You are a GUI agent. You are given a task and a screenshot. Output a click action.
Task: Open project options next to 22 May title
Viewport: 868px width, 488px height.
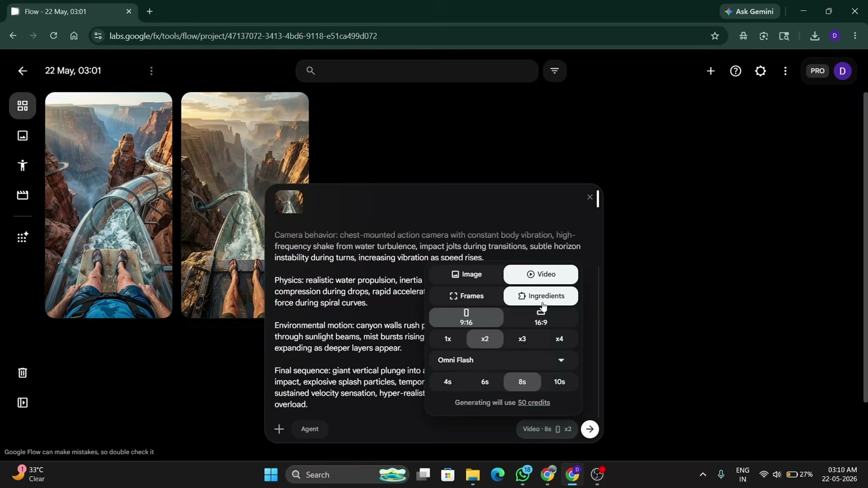(151, 71)
